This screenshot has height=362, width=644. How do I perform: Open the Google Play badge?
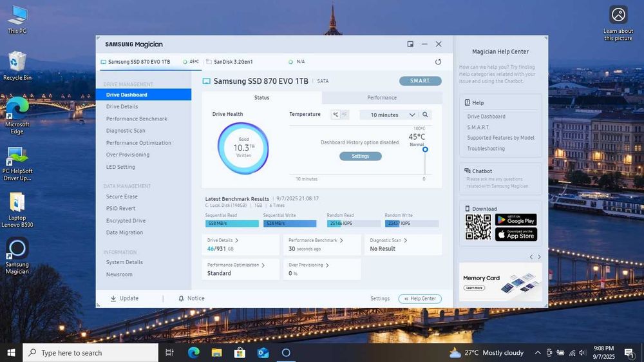516,220
